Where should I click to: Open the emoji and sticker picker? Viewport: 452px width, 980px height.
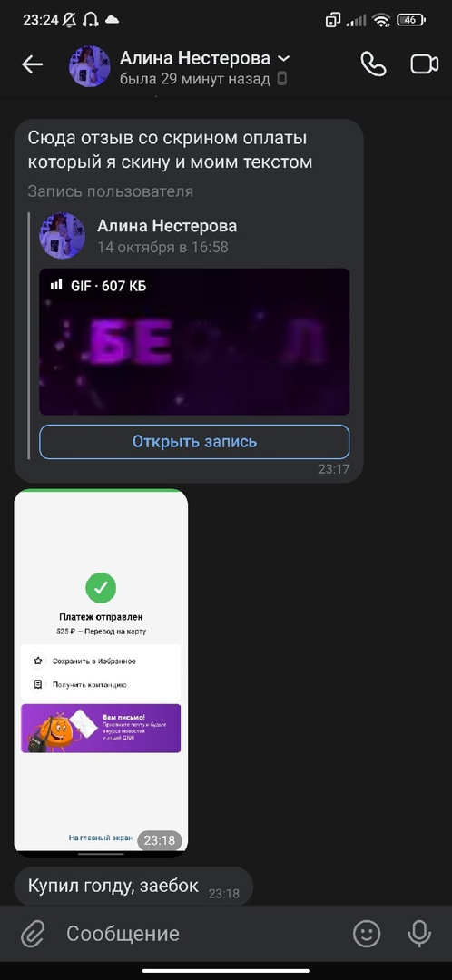tap(367, 934)
